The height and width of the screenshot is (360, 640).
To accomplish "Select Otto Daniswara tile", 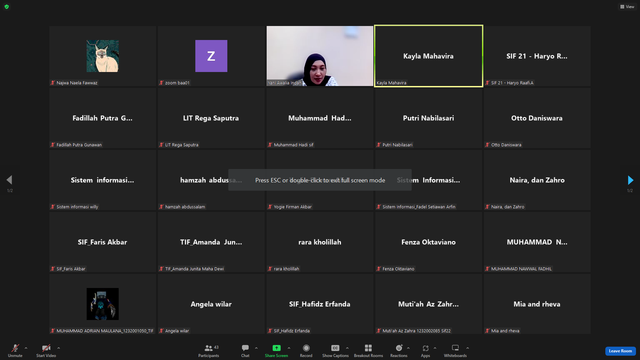I will (537, 118).
